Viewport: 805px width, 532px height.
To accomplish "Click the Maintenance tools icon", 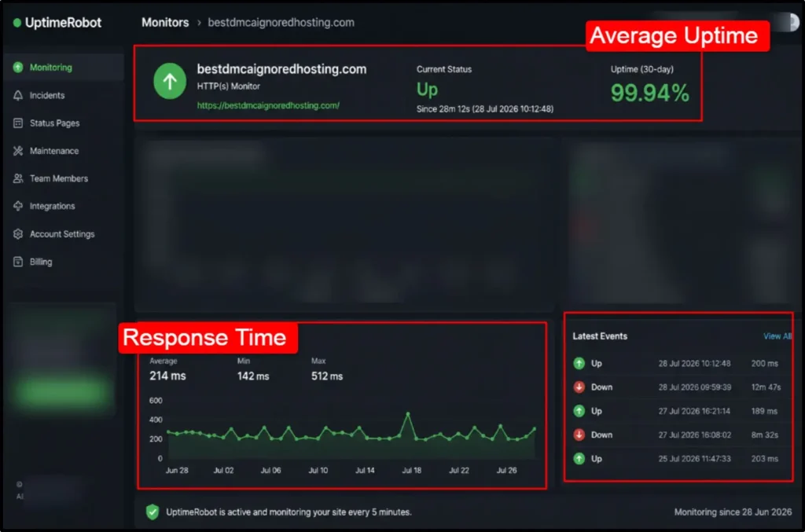I will click(x=18, y=151).
